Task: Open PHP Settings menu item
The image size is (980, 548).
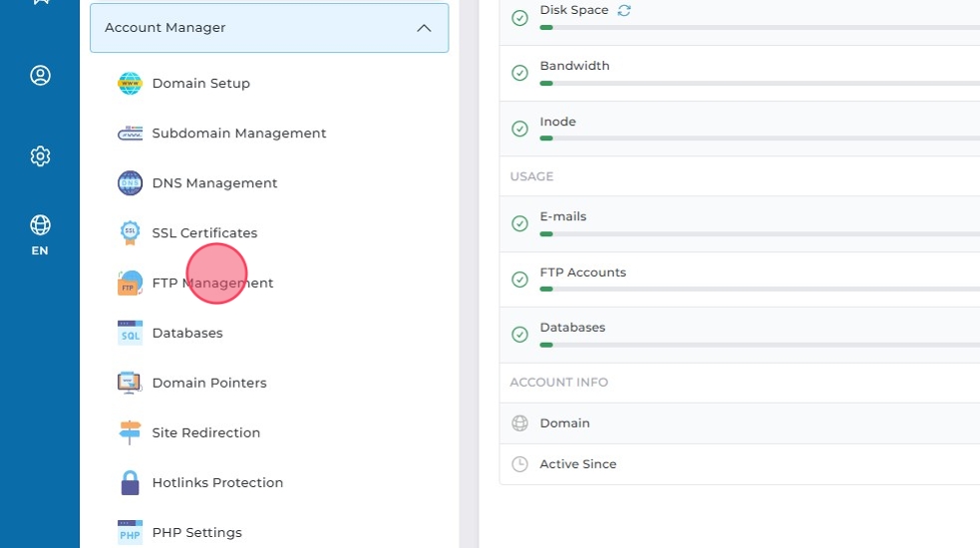Action: pos(196,532)
